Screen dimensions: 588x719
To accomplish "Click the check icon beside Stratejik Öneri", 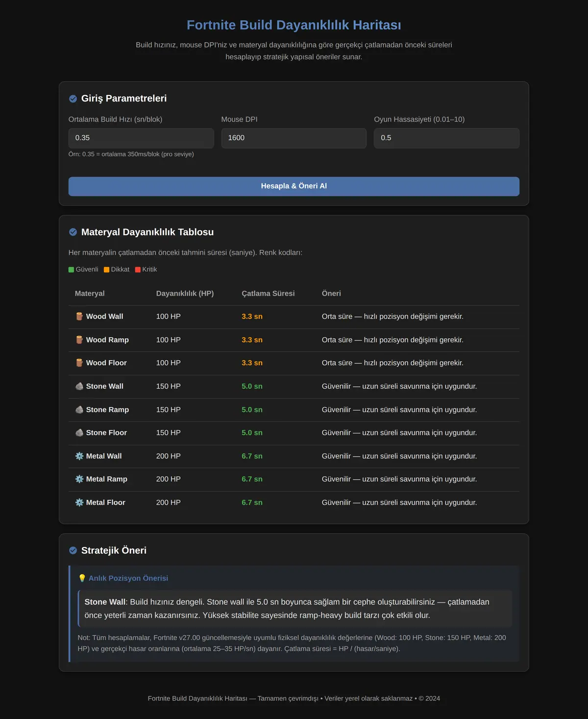I will [x=73, y=550].
